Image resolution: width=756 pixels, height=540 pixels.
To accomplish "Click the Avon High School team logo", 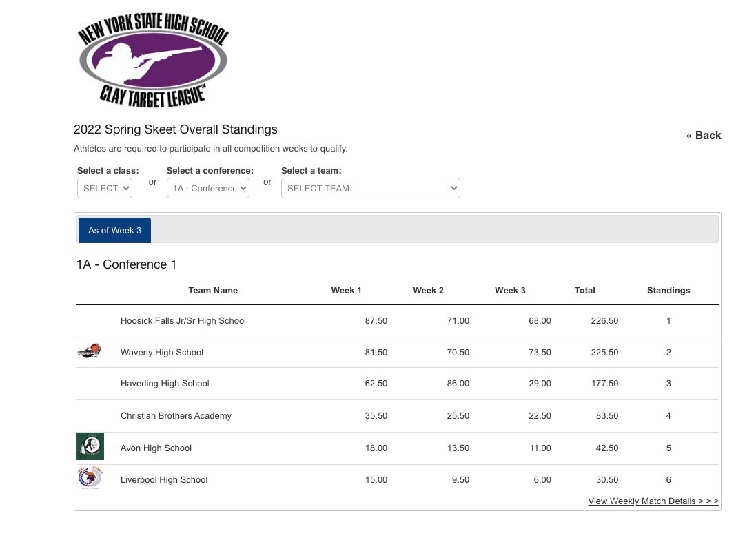I will (90, 446).
